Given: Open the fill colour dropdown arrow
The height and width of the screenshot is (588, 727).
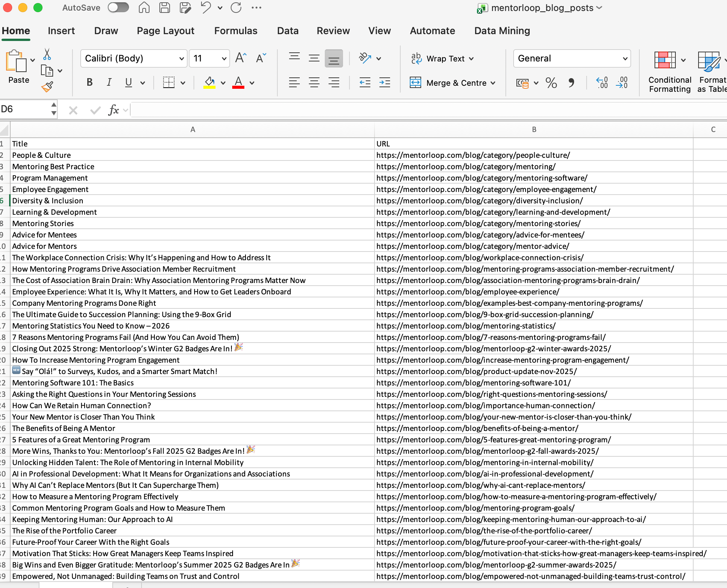Looking at the screenshot, I should coord(223,83).
